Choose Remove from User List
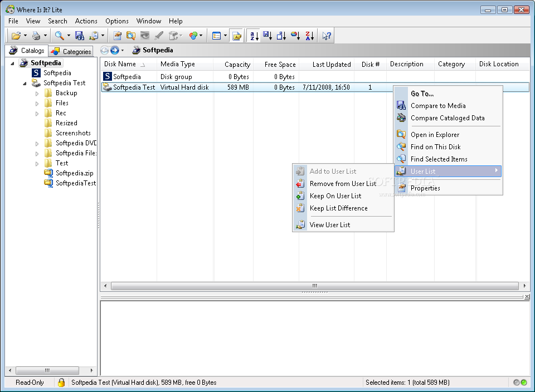This screenshot has height=392, width=535. tap(343, 184)
